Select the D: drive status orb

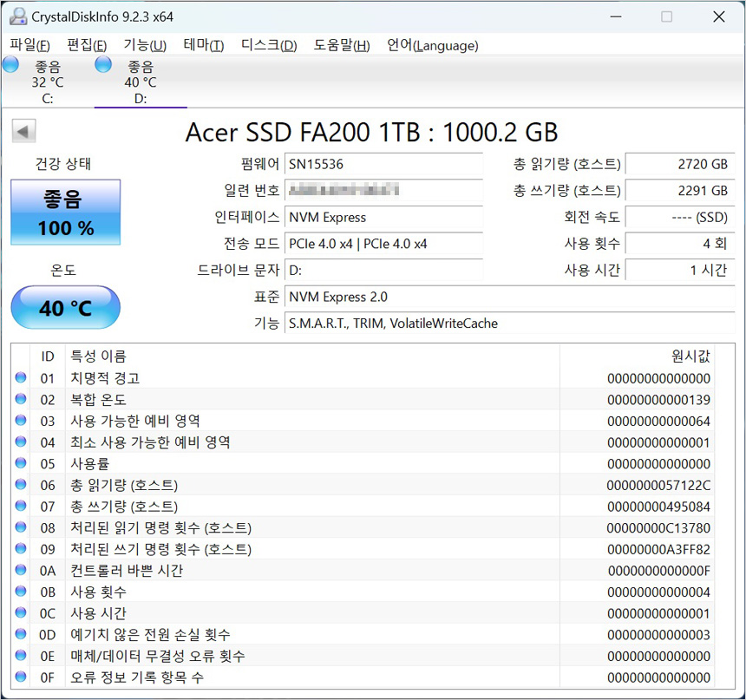[103, 65]
